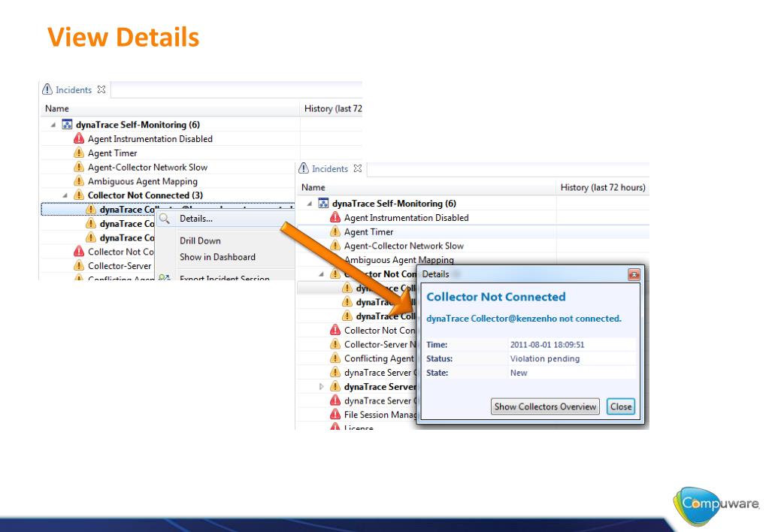Click the Incidents tab icon in left window
This screenshot has width=769, height=532.
(47, 89)
